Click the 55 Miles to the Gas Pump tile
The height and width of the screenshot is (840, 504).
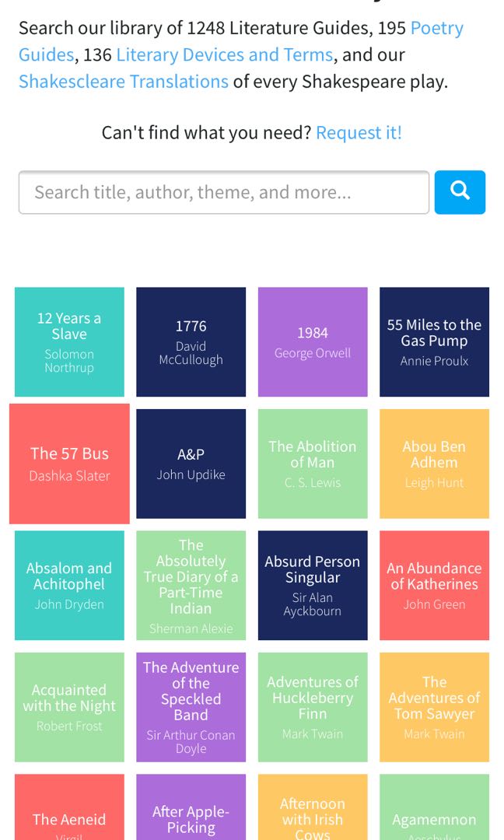[x=434, y=342]
